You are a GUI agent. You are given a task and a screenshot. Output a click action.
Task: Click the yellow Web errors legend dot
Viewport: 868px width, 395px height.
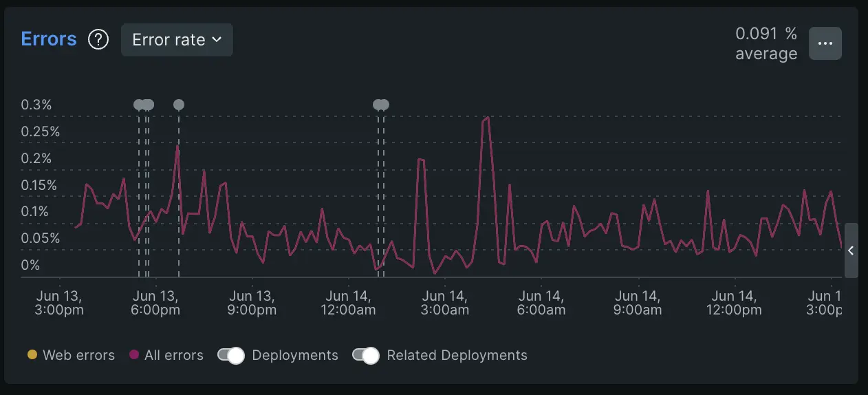coord(31,356)
